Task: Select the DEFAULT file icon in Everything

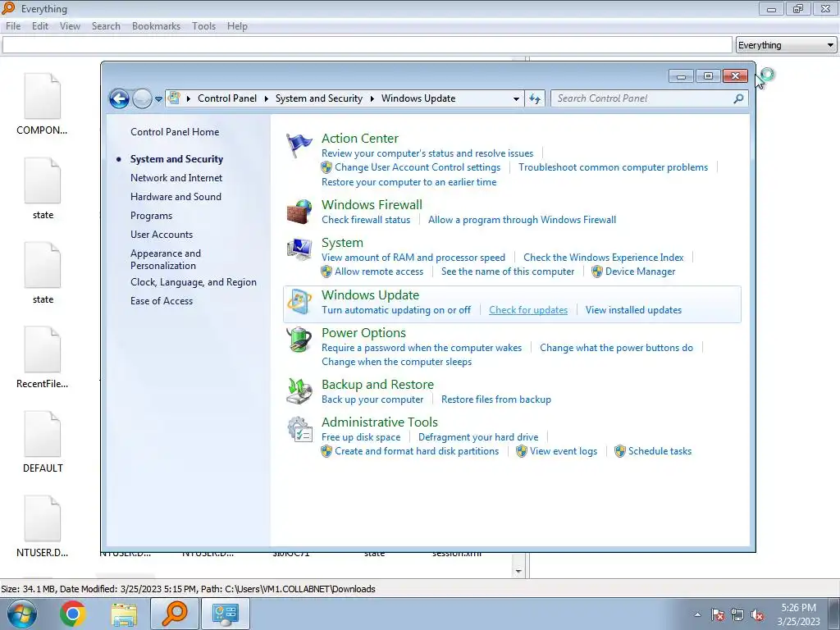Action: click(43, 435)
